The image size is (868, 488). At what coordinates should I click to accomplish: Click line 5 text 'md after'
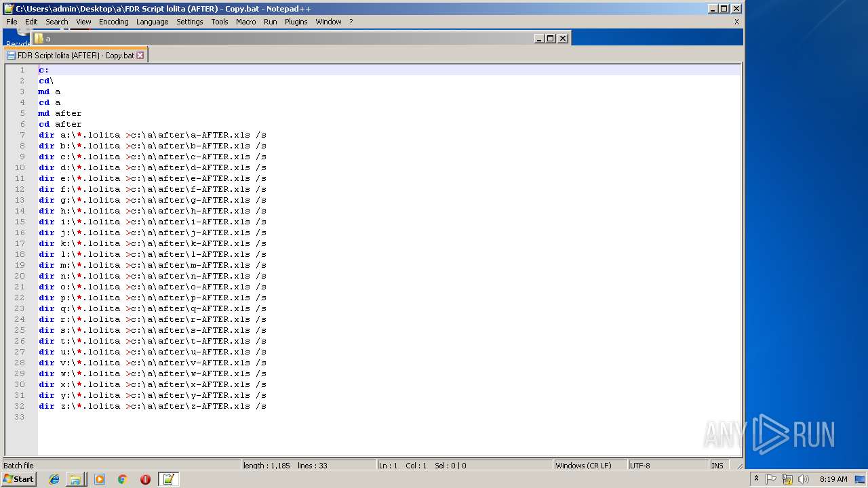[60, 113]
